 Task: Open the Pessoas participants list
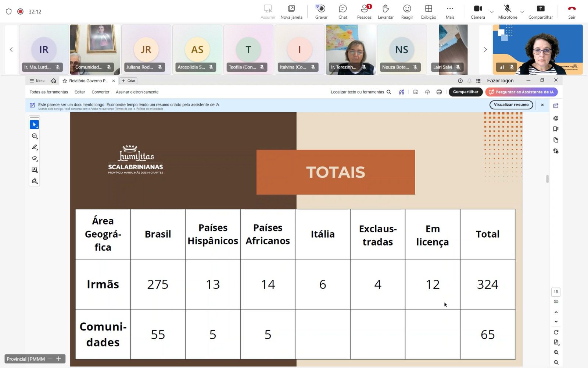tap(364, 12)
